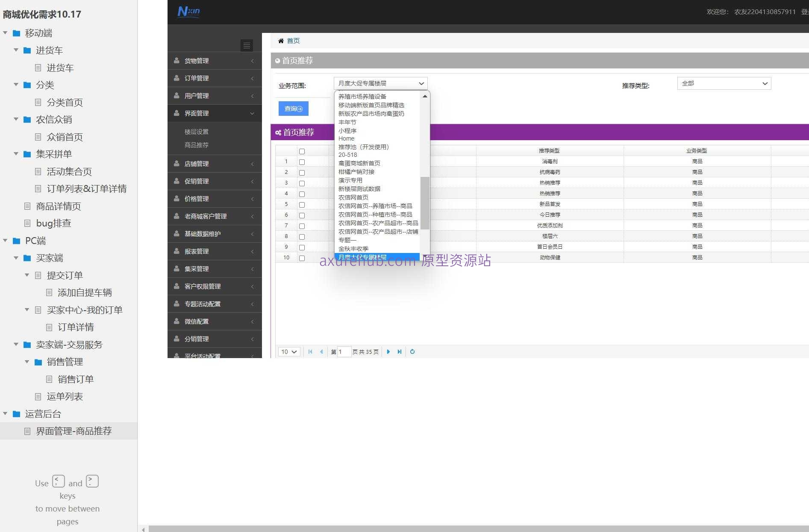Viewport: 809px width, 532px height.
Task: Collapse the 移动端 folder in the tree
Action: pos(5,33)
